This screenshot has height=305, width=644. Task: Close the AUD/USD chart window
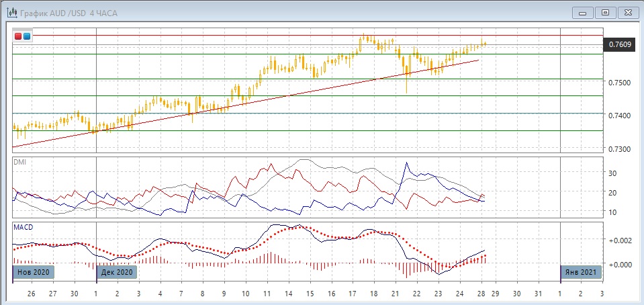pyautogui.click(x=627, y=12)
